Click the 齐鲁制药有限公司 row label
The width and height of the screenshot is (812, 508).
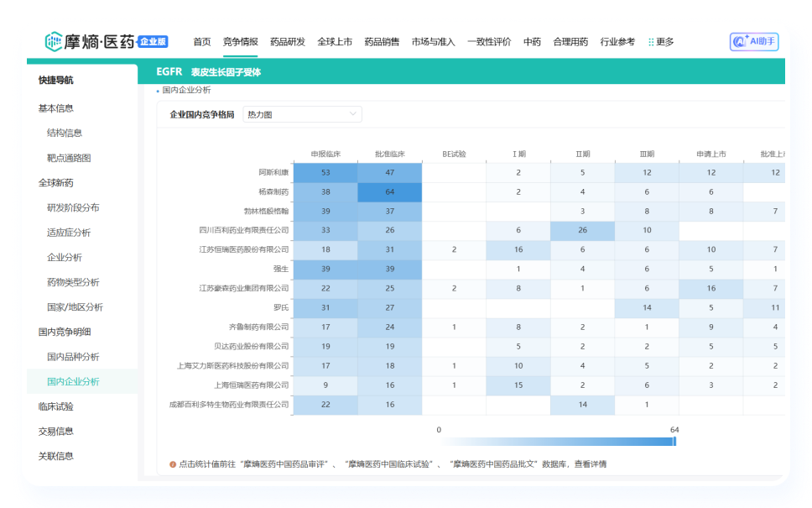click(259, 327)
